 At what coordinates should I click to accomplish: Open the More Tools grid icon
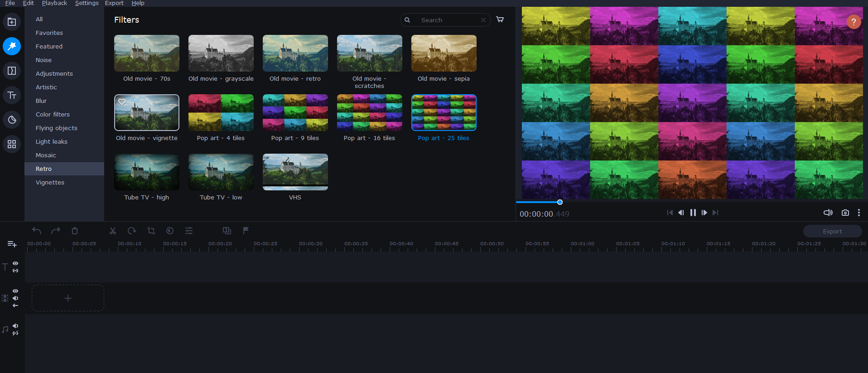click(x=12, y=144)
